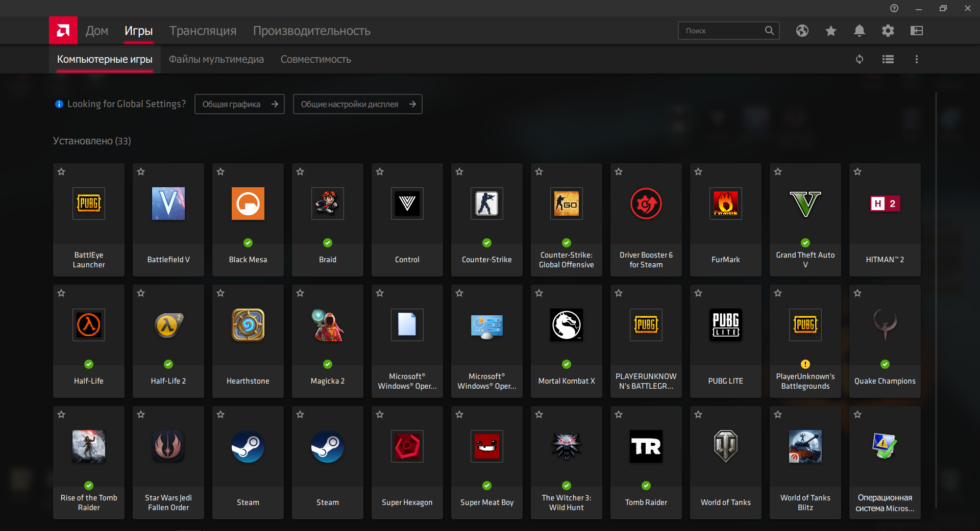Select the Counter-Strike: Global Offensive icon

567,204
